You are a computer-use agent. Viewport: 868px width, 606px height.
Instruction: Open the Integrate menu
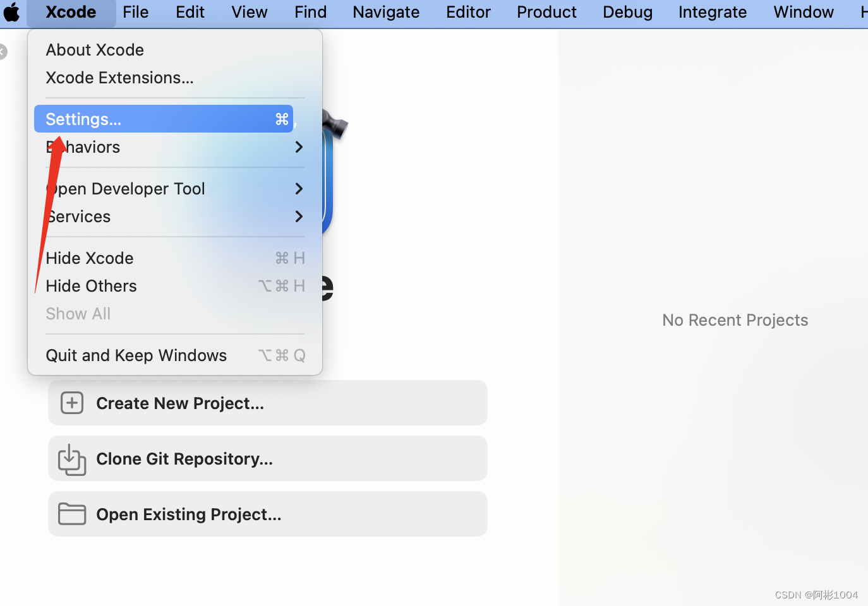713,12
